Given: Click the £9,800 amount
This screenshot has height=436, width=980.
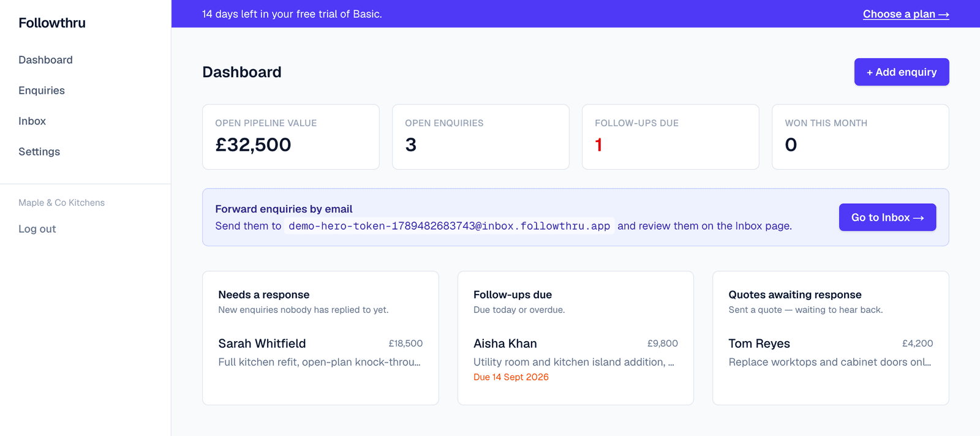Looking at the screenshot, I should point(662,344).
